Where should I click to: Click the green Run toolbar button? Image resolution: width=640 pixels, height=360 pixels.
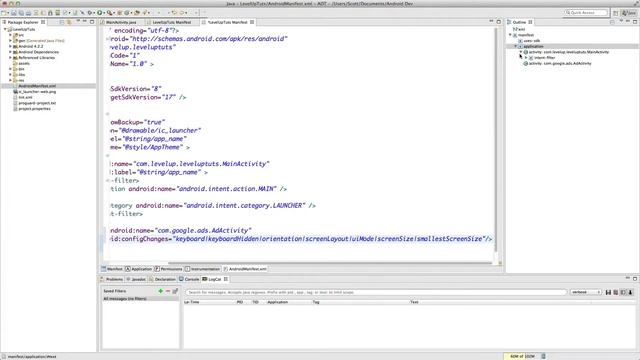pyautogui.click(x=99, y=13)
